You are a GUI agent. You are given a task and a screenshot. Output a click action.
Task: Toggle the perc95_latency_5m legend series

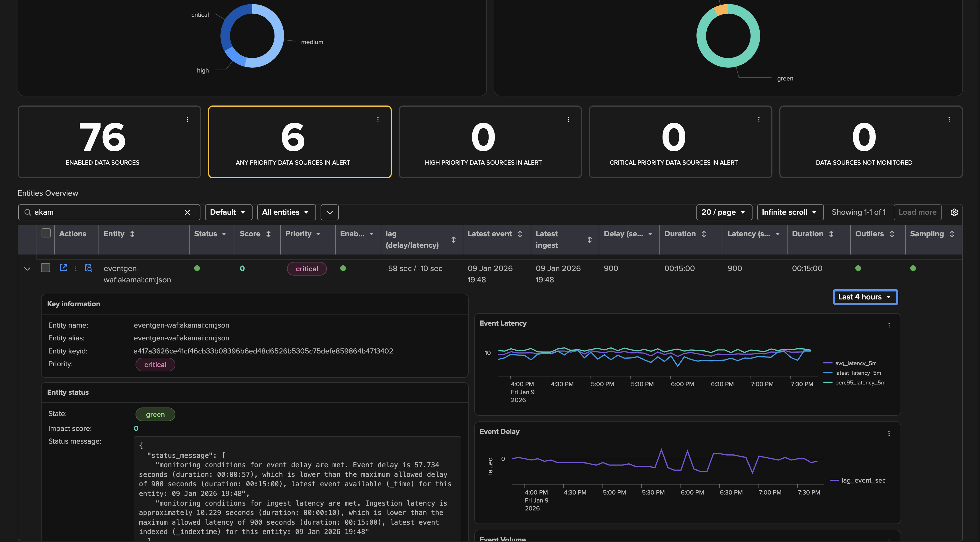860,383
